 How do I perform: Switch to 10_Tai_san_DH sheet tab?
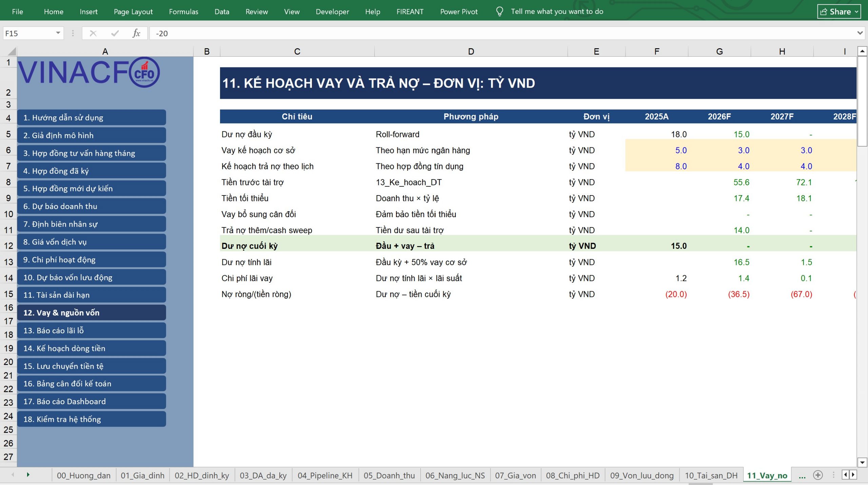(711, 475)
